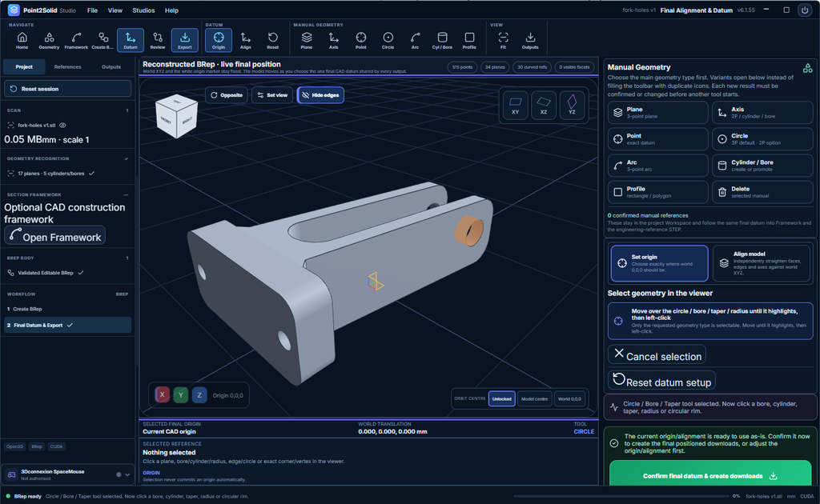Open the Datum step in the toolbar
Viewport: 820px width, 504px height.
[x=131, y=40]
